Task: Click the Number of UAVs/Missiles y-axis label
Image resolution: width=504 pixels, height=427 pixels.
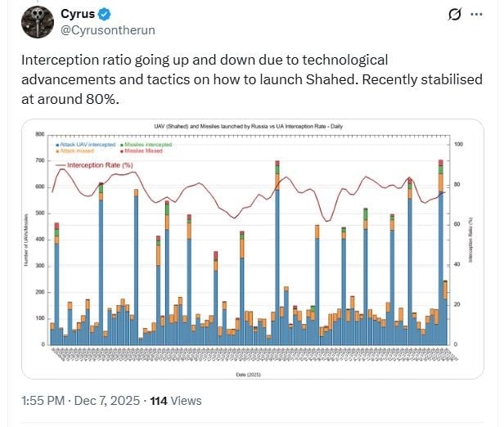Action: [27, 240]
